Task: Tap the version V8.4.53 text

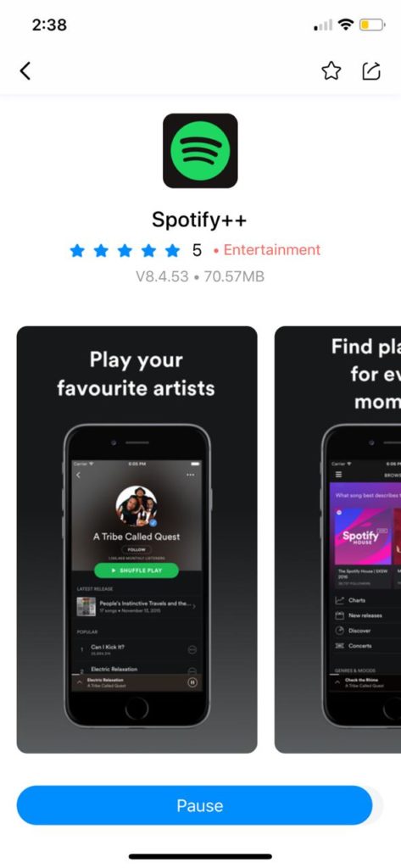Action: pos(162,276)
